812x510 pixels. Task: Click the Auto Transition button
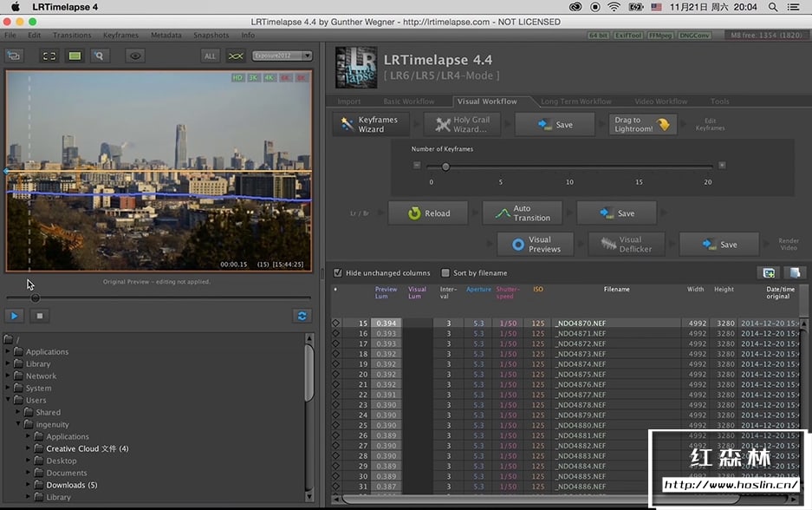pos(522,213)
